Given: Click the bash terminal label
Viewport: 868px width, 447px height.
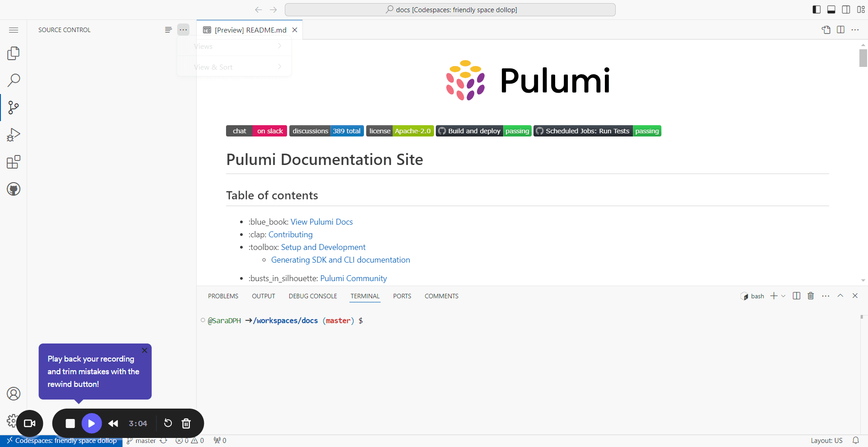Looking at the screenshot, I should (752, 296).
